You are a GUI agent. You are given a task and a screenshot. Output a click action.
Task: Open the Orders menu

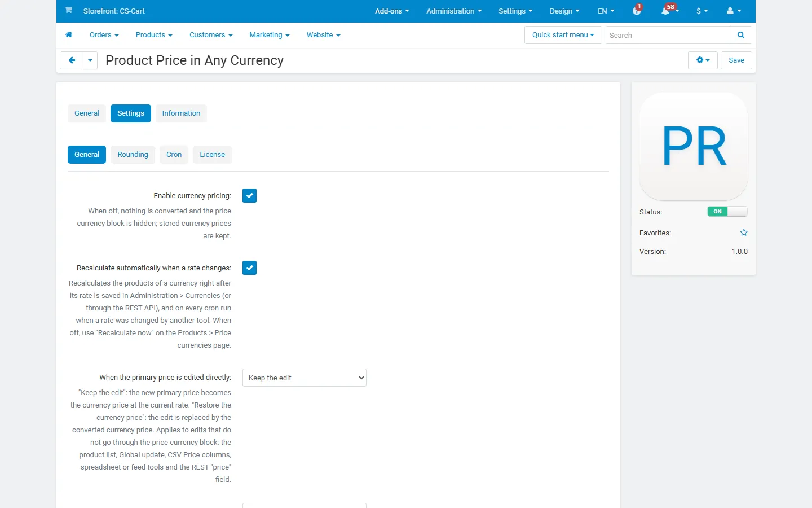[104, 35]
